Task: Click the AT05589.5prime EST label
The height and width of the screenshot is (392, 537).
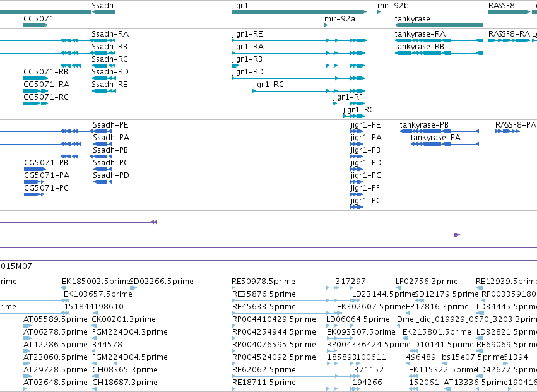Action: [55, 319]
